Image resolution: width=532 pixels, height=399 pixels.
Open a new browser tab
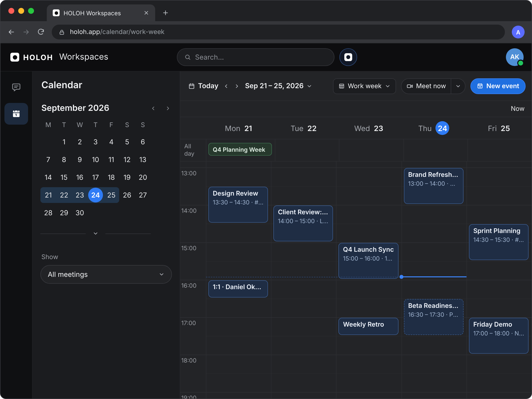166,13
